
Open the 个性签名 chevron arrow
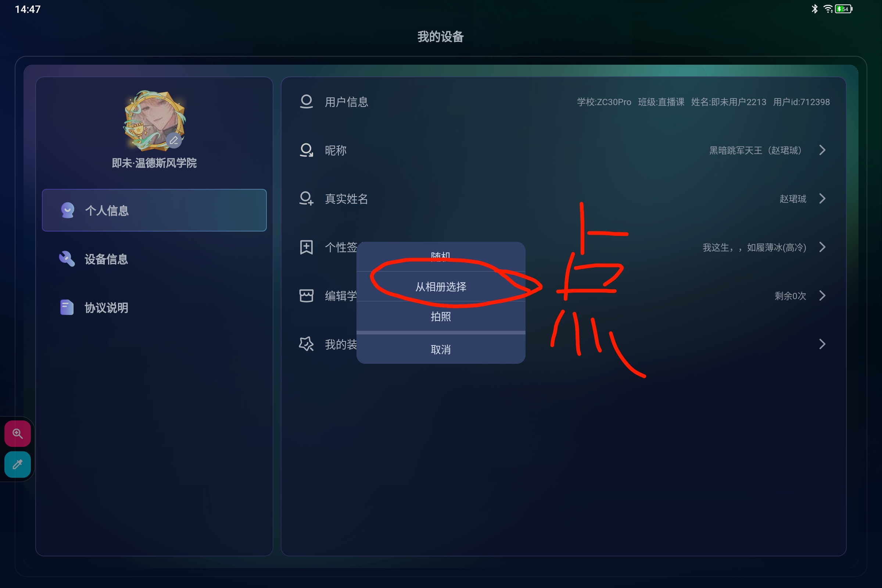(822, 247)
